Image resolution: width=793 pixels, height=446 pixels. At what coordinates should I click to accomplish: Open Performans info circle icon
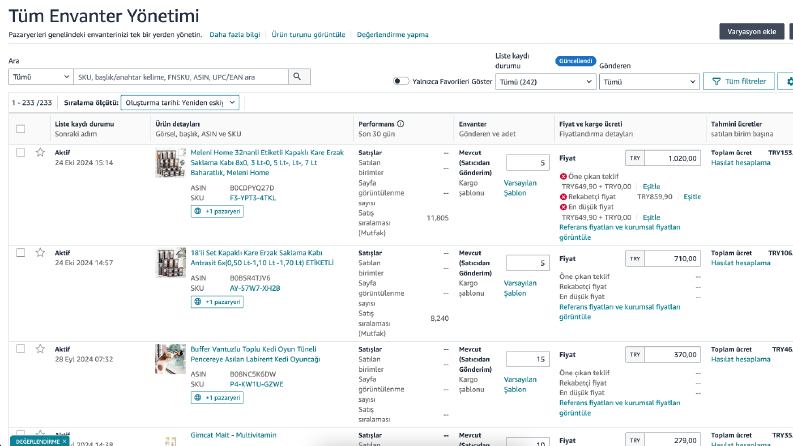pos(401,123)
